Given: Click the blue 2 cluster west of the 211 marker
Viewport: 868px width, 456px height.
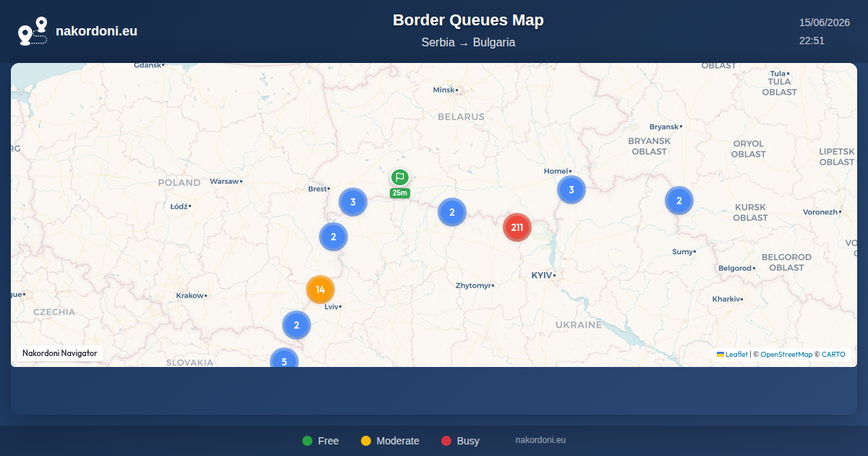Looking at the screenshot, I should pyautogui.click(x=452, y=212).
